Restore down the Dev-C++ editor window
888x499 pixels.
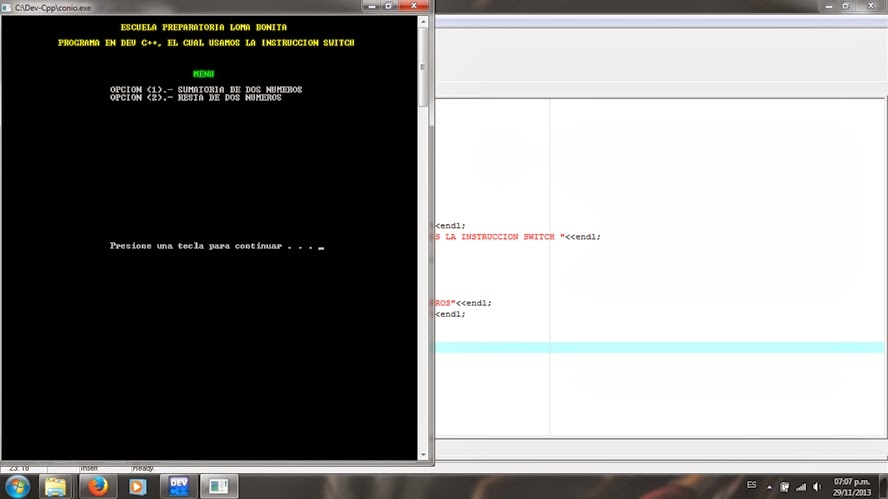pyautogui.click(x=846, y=6)
